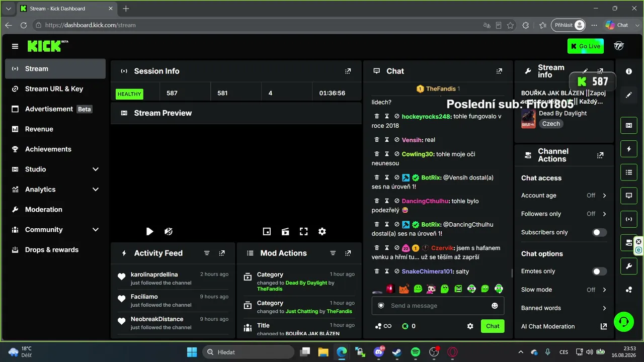The width and height of the screenshot is (644, 362).
Task: Make the stream preview fullscreen
Action: pyautogui.click(x=303, y=231)
